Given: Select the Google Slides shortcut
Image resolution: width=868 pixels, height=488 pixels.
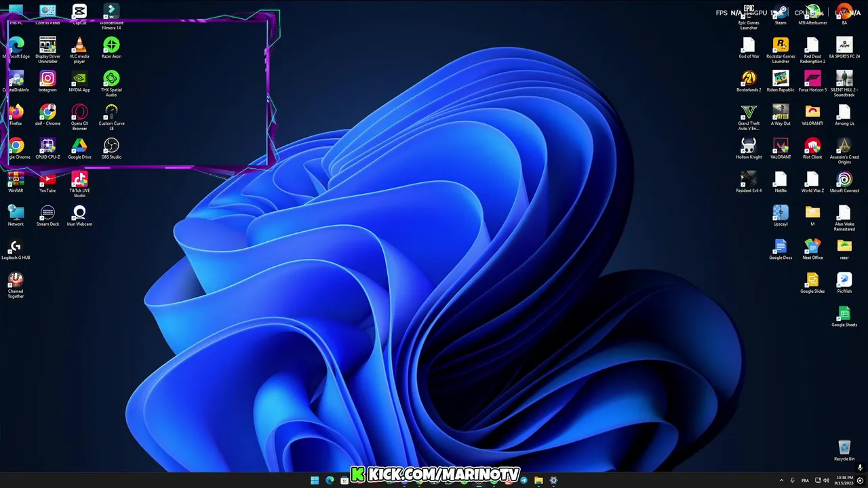Looking at the screenshot, I should pyautogui.click(x=812, y=283).
